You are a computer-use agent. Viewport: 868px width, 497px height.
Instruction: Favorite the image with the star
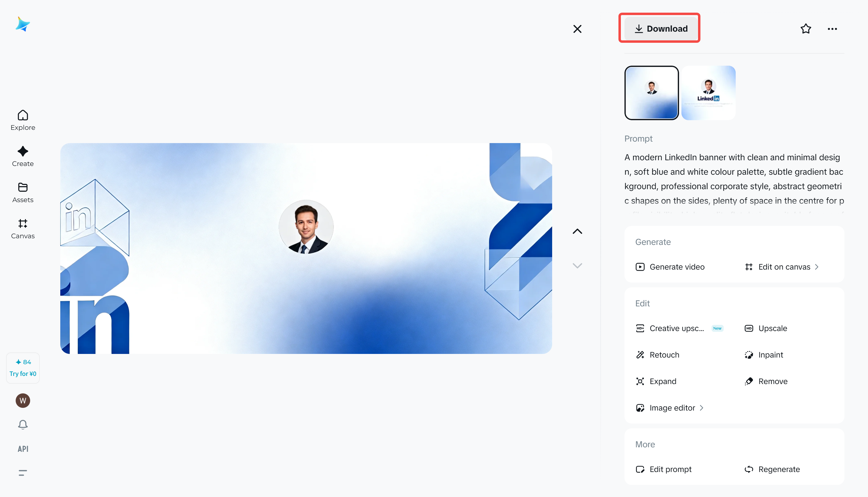click(x=806, y=29)
